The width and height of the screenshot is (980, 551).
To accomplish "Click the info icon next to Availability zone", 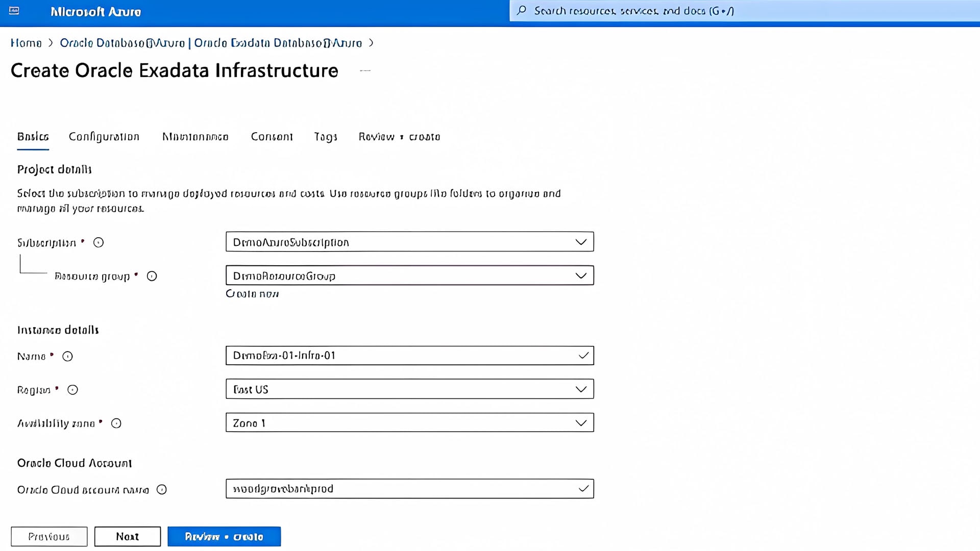I will point(116,423).
